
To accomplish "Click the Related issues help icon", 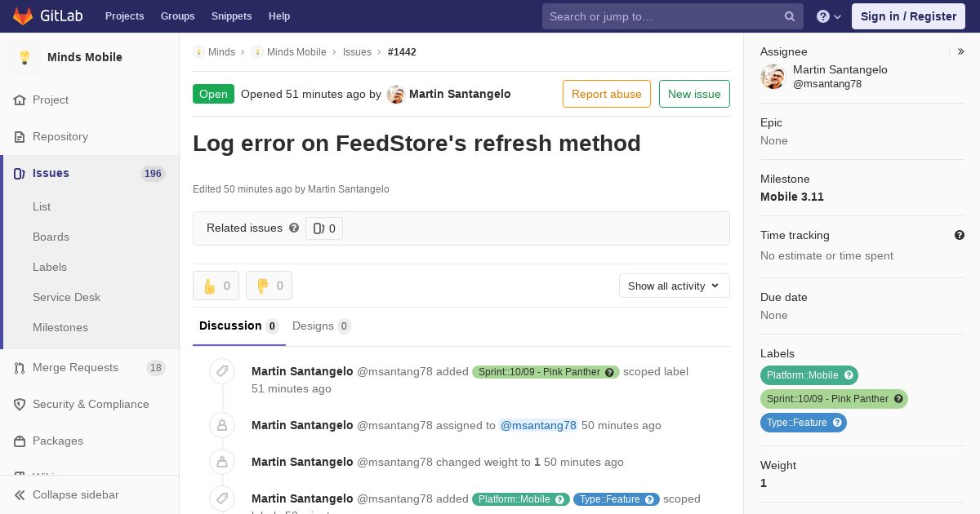I will 294,228.
